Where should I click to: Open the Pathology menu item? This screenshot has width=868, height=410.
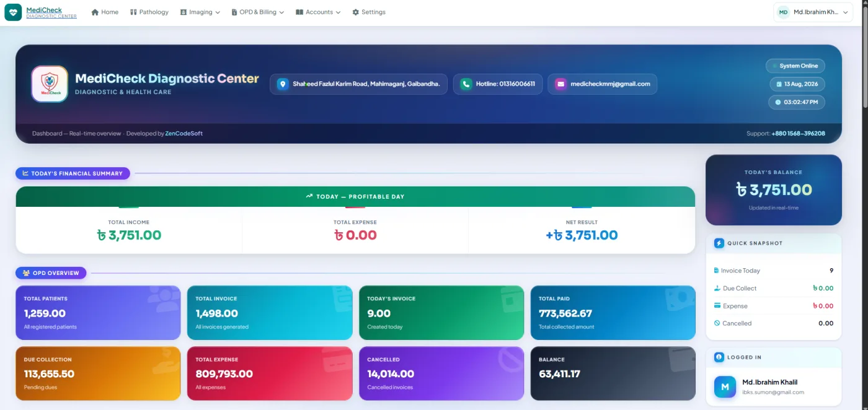[x=149, y=12]
